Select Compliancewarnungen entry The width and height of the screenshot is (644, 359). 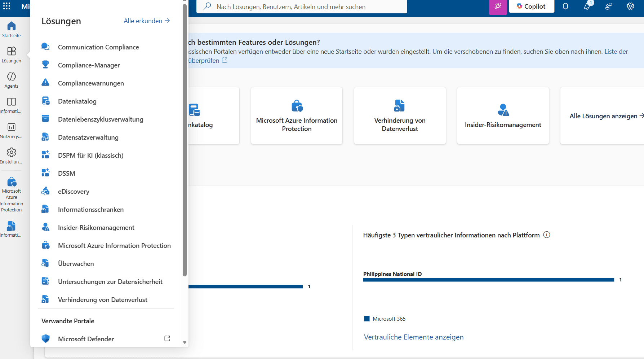tap(91, 83)
